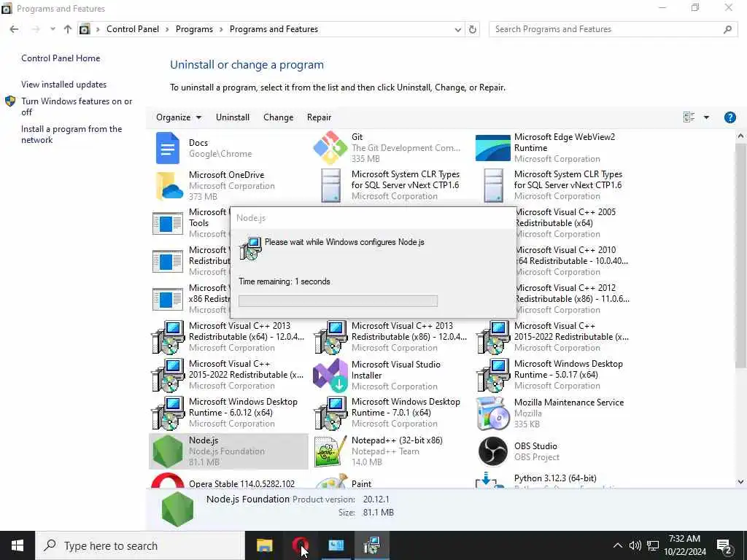
Task: Open Control Panel Home link
Action: pyautogui.click(x=61, y=58)
